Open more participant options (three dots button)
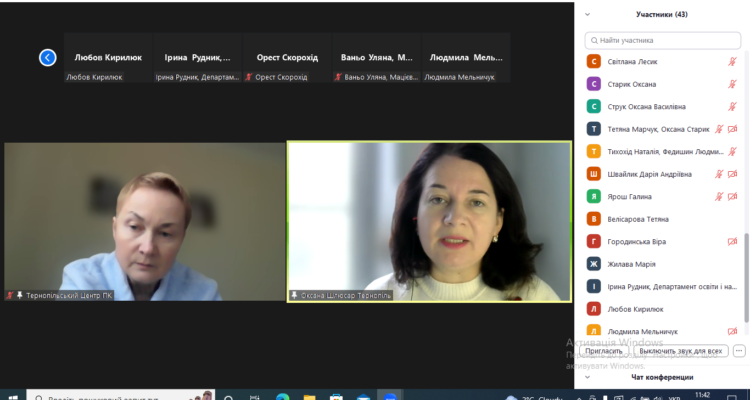750x400 pixels. tap(739, 351)
